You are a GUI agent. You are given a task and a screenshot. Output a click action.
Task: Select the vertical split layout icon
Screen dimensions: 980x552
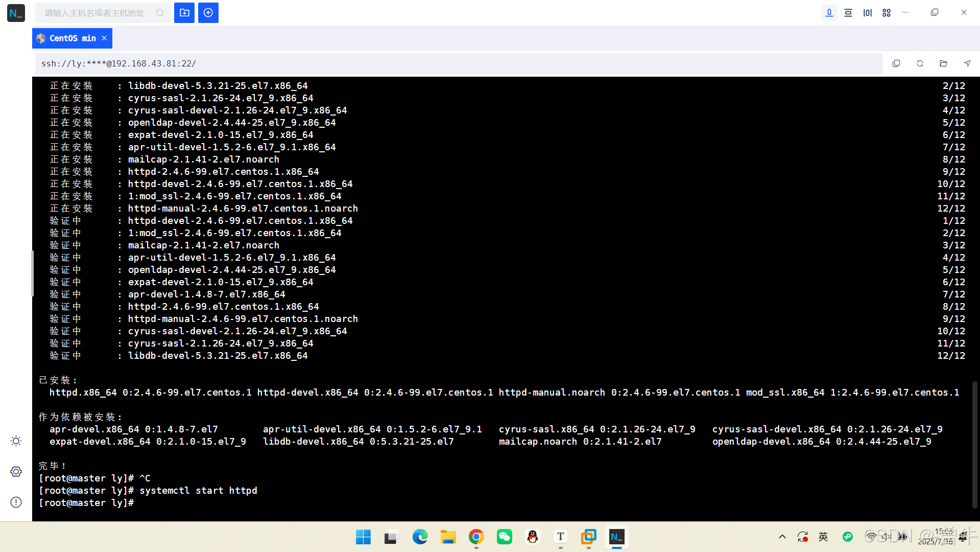point(868,13)
